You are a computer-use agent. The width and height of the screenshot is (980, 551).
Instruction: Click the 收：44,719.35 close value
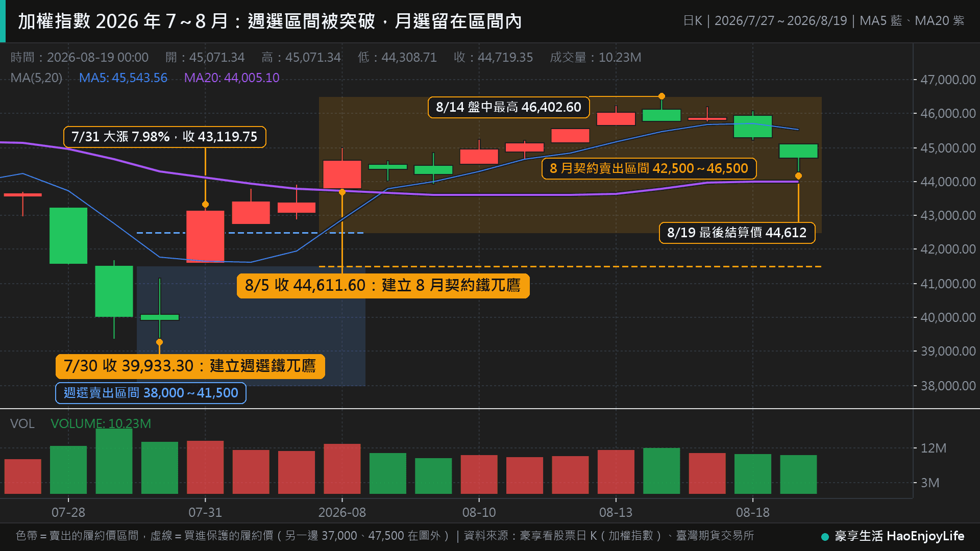493,57
